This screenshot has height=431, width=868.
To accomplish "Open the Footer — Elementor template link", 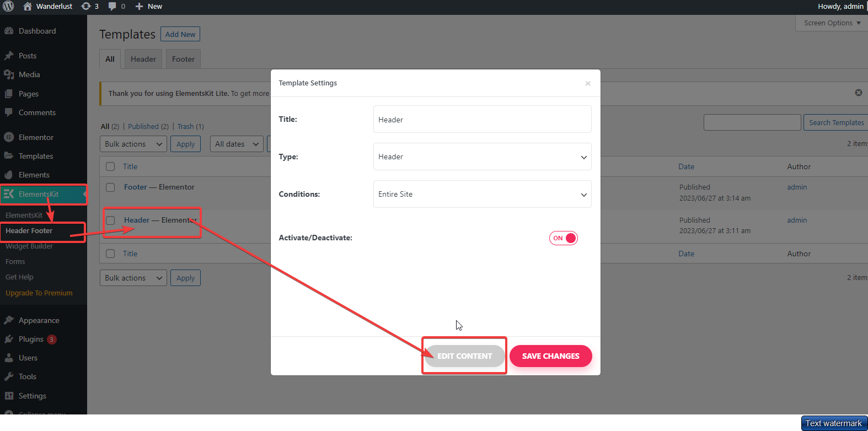I will tap(159, 187).
